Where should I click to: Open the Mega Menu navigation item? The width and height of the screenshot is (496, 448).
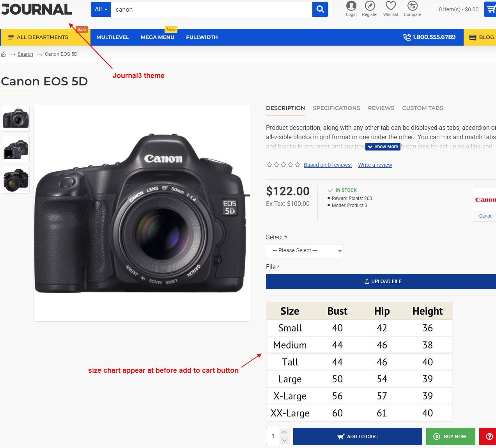coord(158,37)
